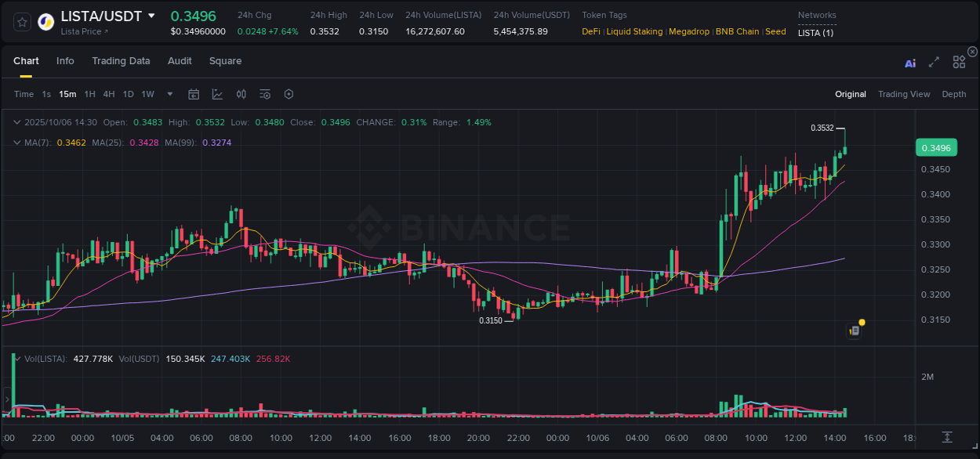Open the Megadrop token tag link

[x=688, y=31]
